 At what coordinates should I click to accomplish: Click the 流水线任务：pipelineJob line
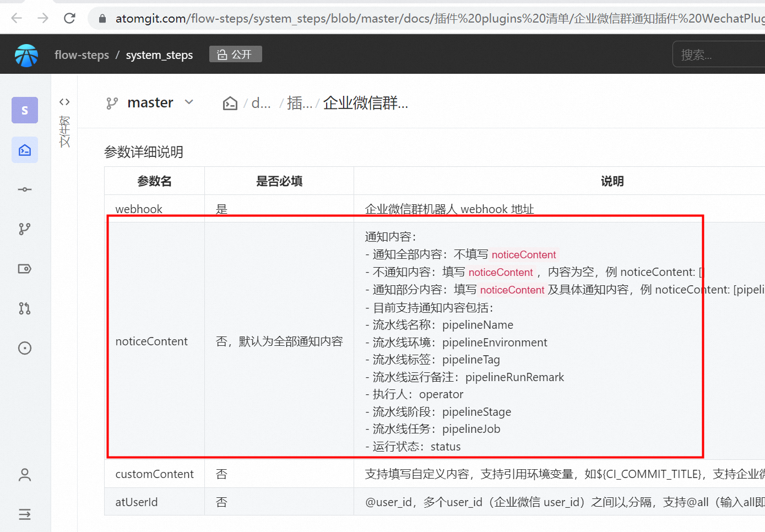[432, 429]
